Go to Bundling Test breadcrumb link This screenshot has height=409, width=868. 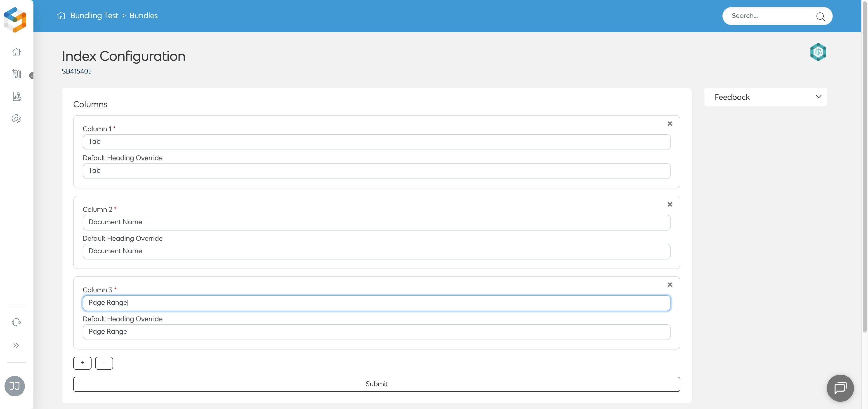tap(94, 16)
